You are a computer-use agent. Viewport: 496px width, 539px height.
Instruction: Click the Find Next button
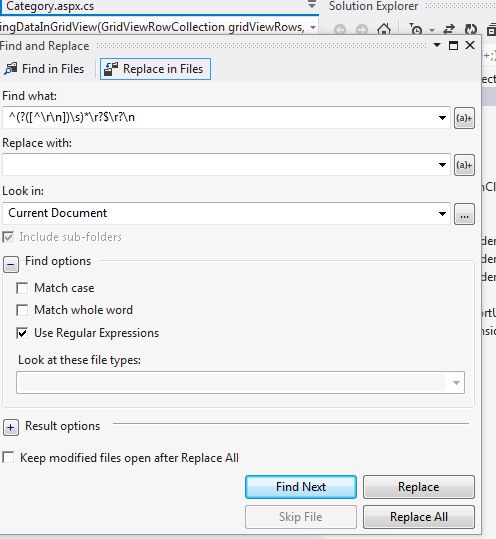[x=301, y=487]
